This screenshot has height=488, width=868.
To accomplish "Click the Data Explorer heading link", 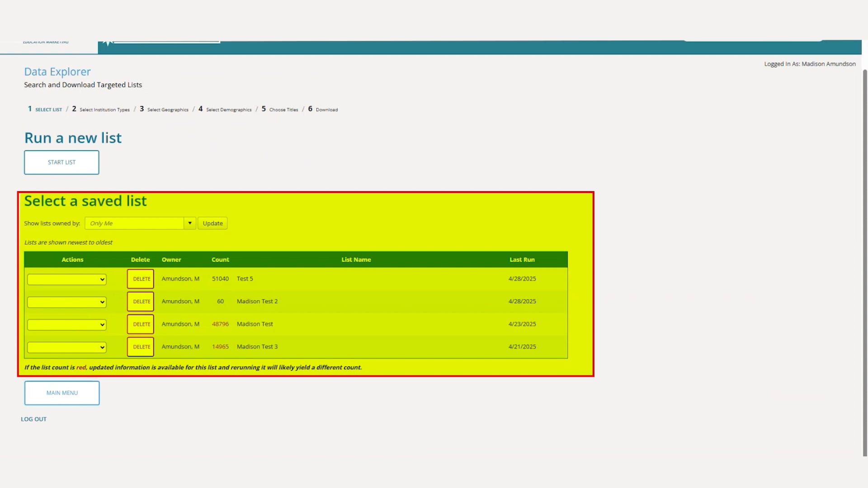I will coord(57,72).
